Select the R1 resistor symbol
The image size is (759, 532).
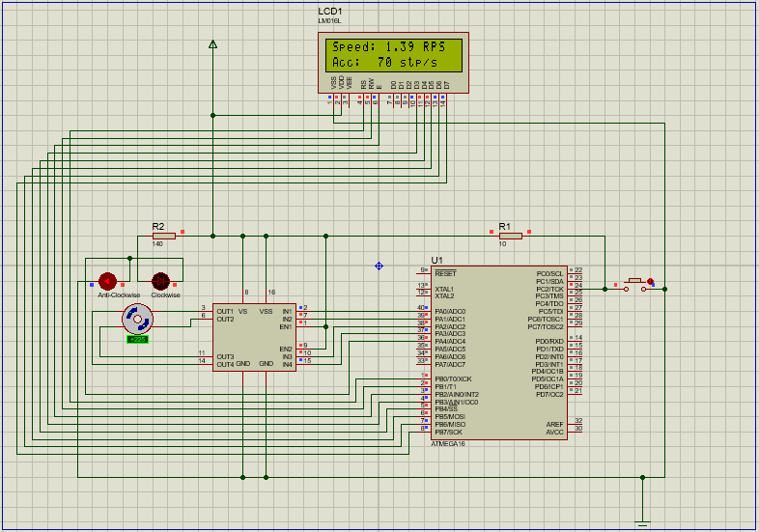(x=511, y=236)
